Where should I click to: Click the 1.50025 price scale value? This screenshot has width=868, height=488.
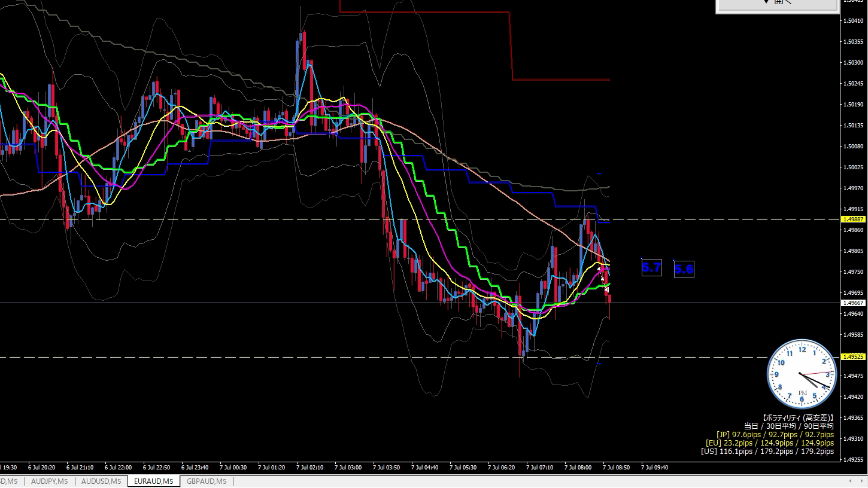[x=852, y=167]
